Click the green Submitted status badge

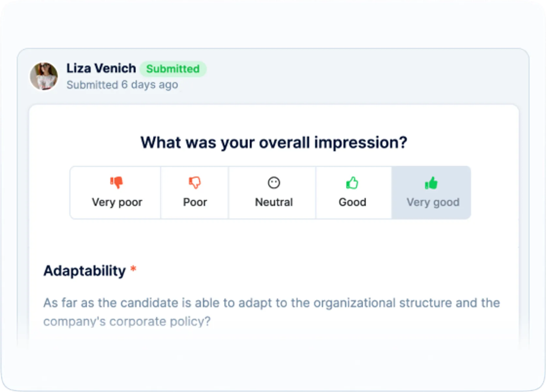(173, 69)
